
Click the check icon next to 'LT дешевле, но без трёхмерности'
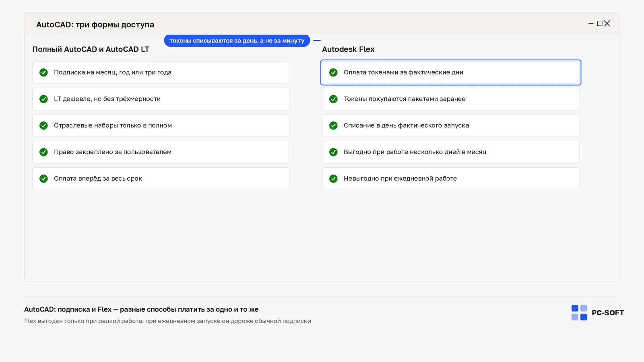tap(43, 99)
